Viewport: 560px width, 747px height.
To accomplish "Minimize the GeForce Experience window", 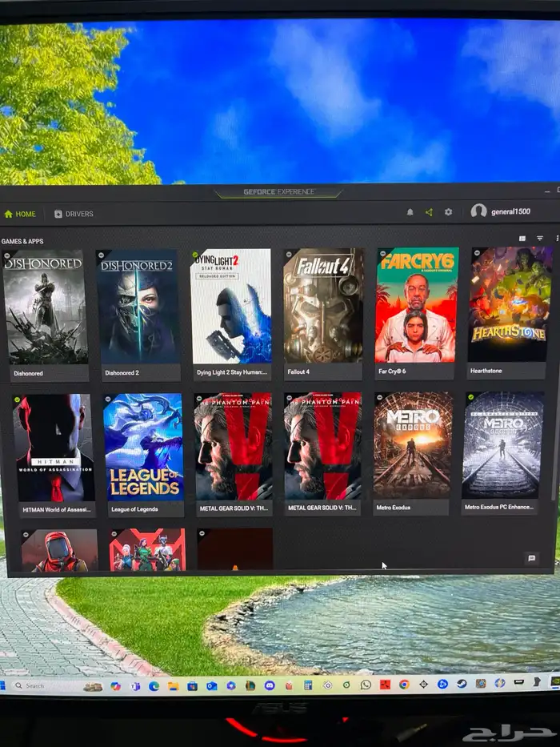I will point(547,191).
